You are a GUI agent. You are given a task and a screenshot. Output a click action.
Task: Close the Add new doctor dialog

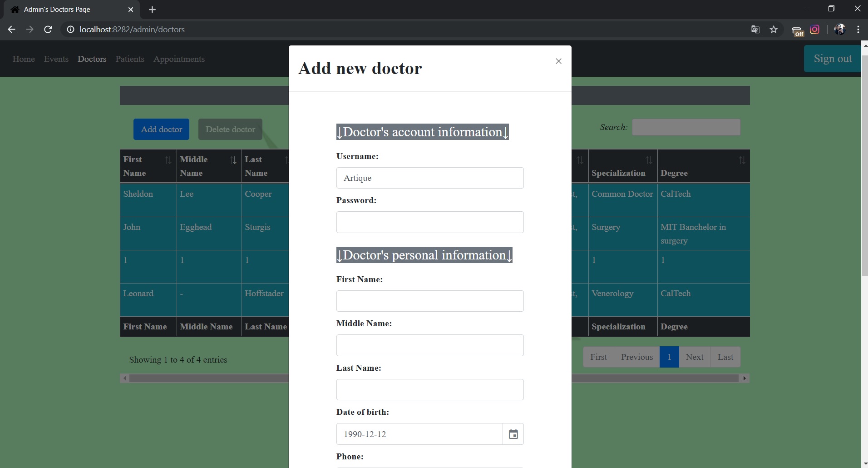click(x=558, y=61)
